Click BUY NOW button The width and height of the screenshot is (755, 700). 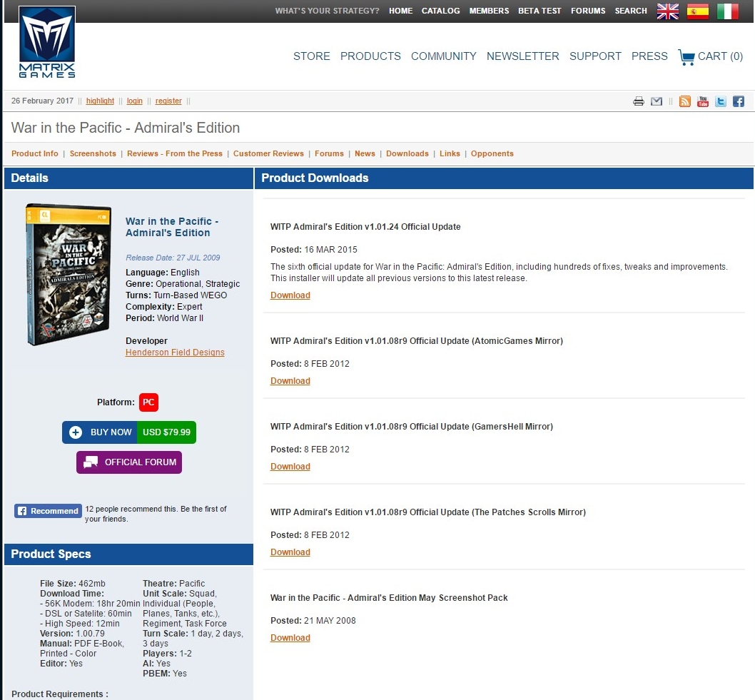pos(100,432)
